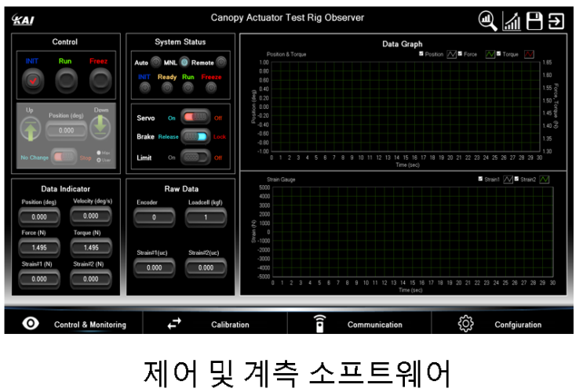Click the remote signal Communication icon
The image size is (583, 392).
point(320,323)
